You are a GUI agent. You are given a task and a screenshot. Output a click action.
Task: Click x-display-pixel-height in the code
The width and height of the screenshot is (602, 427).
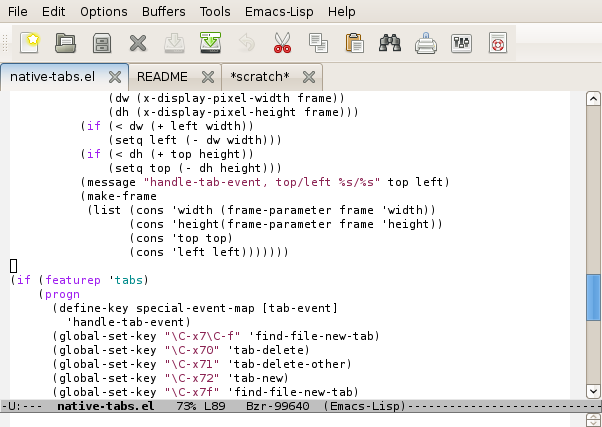(x=220, y=112)
